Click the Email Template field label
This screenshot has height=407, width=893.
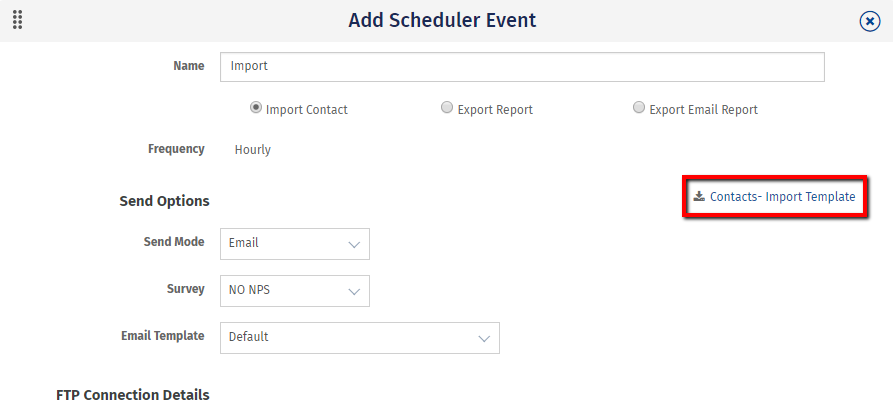(x=162, y=336)
